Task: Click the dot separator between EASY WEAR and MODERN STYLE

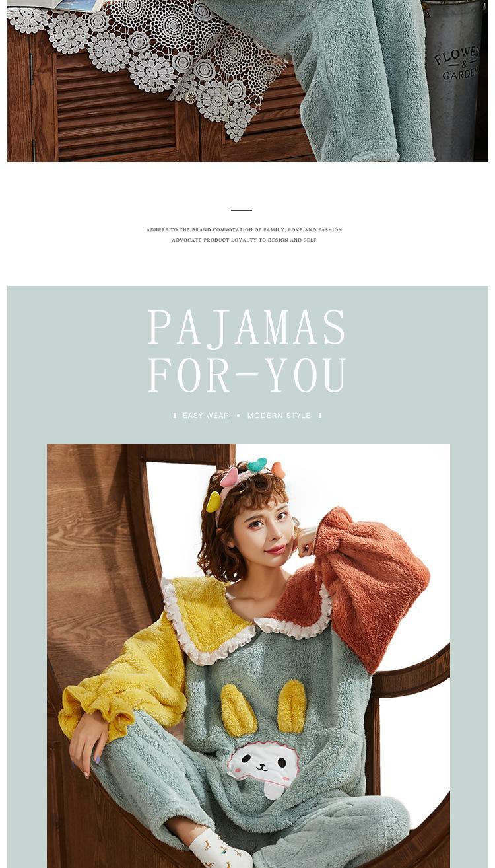Action: [238, 416]
